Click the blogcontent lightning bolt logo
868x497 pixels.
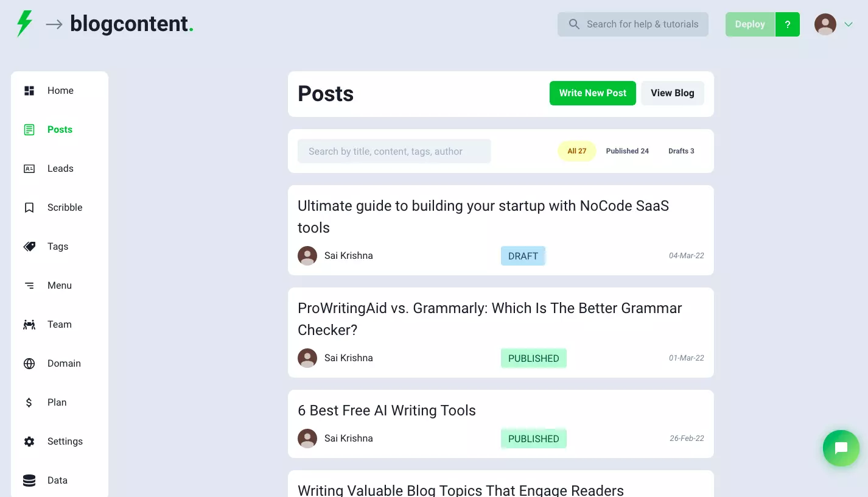[24, 24]
